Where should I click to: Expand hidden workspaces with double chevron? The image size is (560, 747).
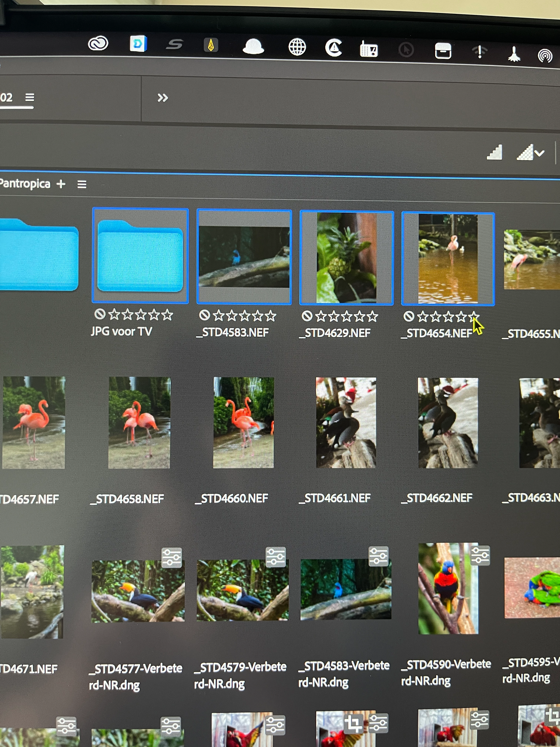pos(163,98)
